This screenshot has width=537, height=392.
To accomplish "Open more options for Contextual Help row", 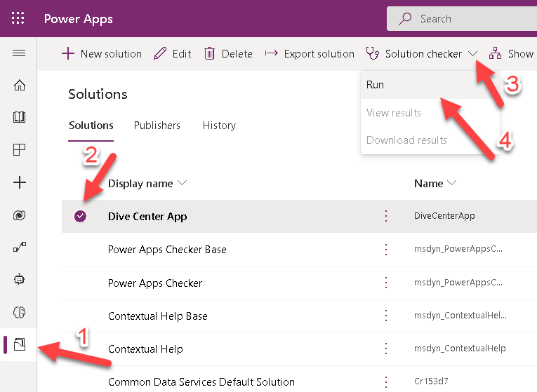I will pyautogui.click(x=386, y=349).
